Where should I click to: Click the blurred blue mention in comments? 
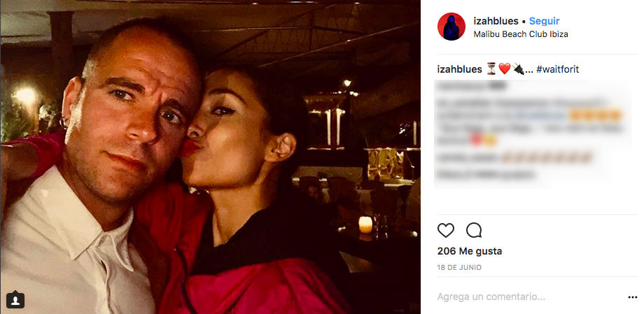tap(541, 115)
